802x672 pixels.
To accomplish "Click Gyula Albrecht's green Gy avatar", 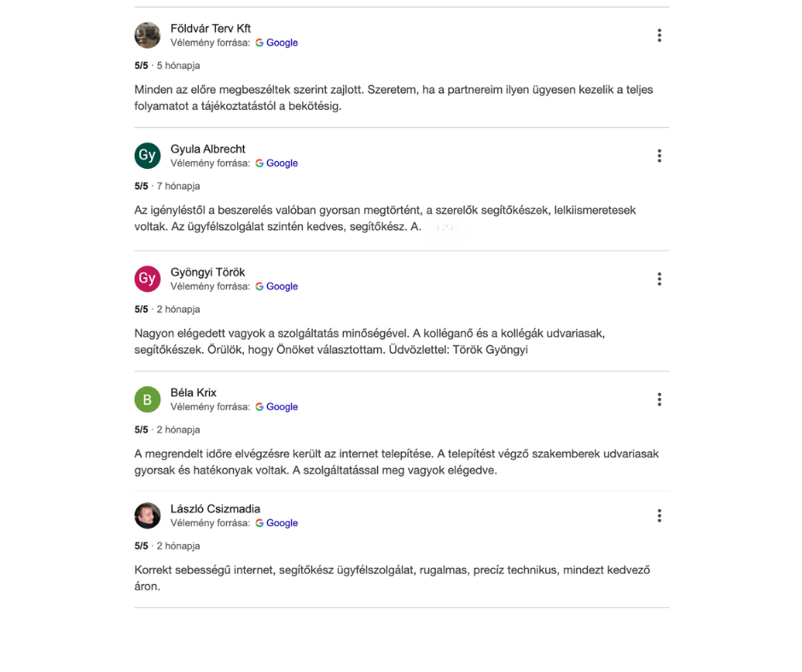I will [148, 155].
